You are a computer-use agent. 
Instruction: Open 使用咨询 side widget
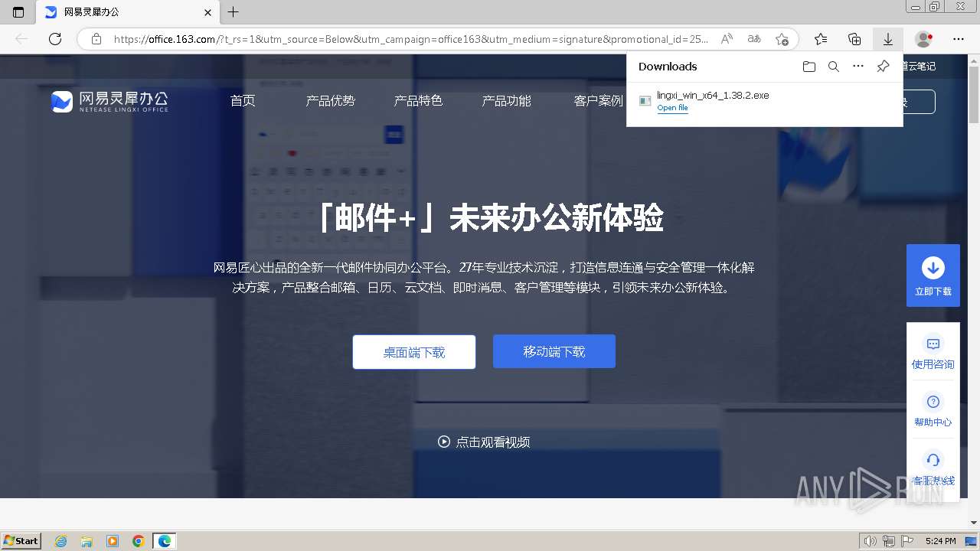[933, 352]
